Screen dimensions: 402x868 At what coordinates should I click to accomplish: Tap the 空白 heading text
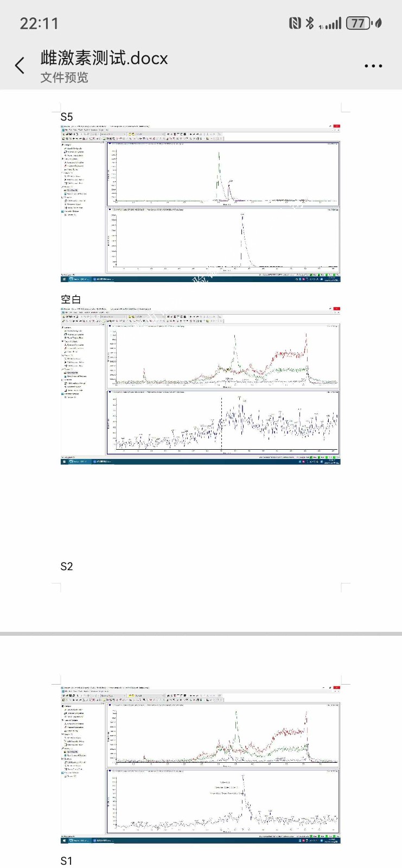[x=71, y=299]
